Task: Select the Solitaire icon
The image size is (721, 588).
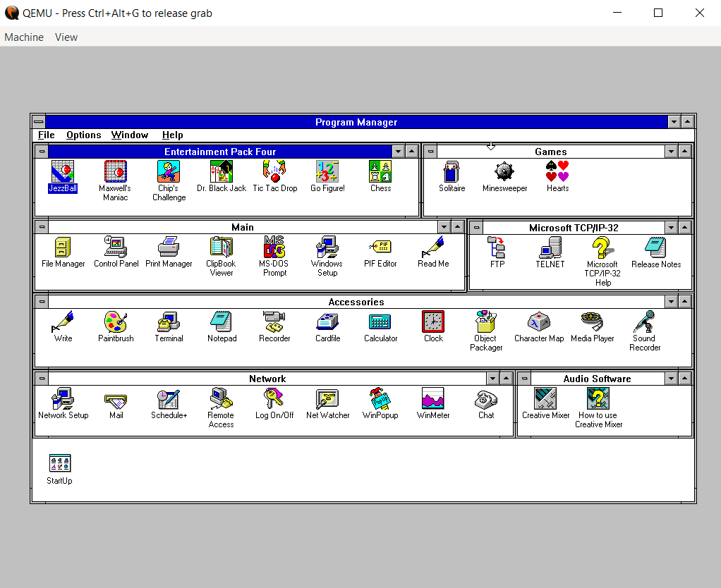Action: point(452,171)
